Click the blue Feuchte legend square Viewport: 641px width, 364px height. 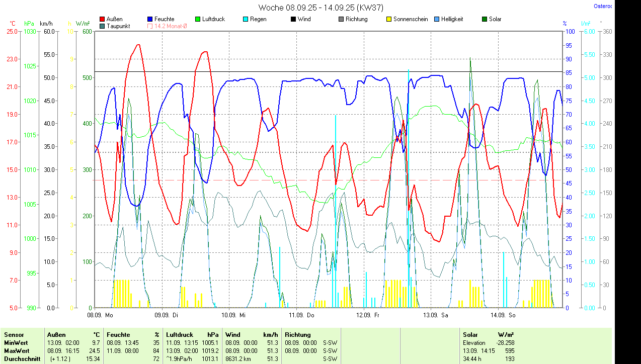150,19
